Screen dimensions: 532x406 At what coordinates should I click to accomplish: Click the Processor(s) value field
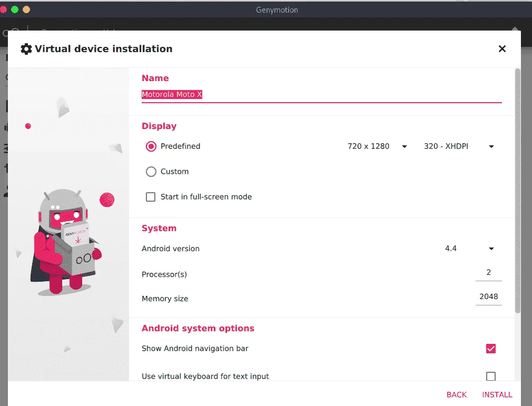[x=489, y=273]
